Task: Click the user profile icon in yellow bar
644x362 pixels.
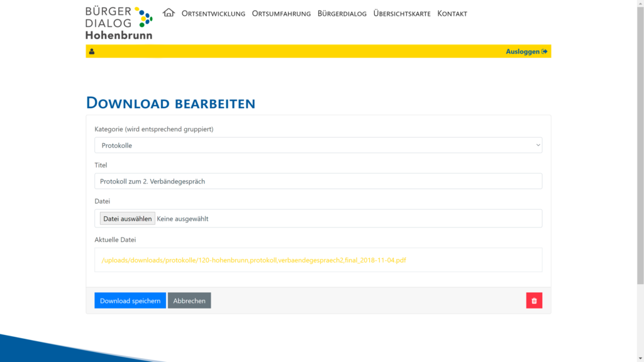Action: (92, 52)
